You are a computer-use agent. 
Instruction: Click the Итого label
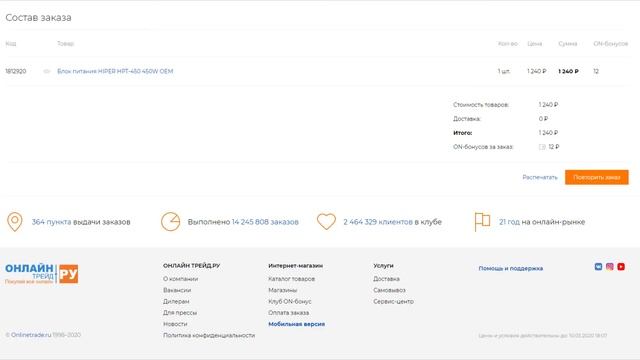pyautogui.click(x=462, y=133)
